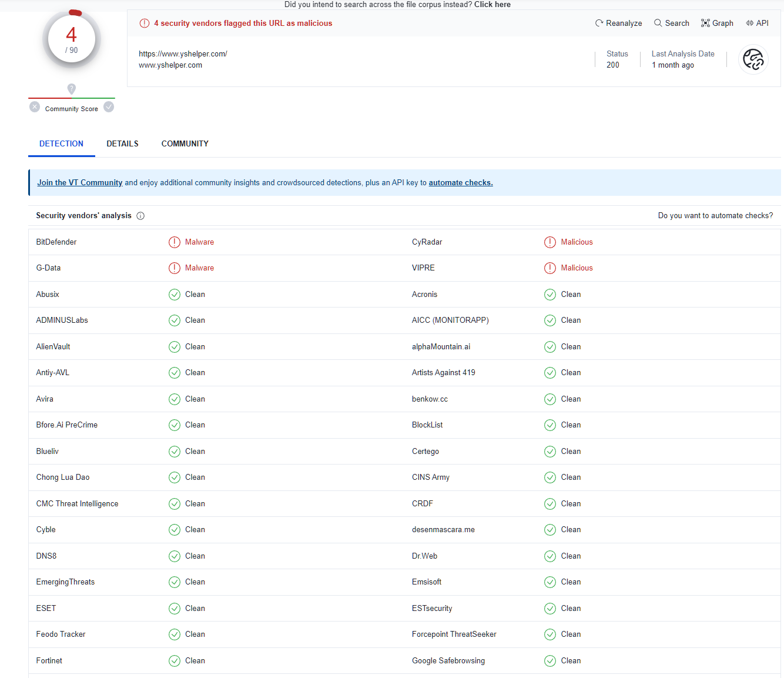Image resolution: width=784 pixels, height=678 pixels.
Task: Click CyRadar's Malicious warning icon
Action: (x=550, y=242)
